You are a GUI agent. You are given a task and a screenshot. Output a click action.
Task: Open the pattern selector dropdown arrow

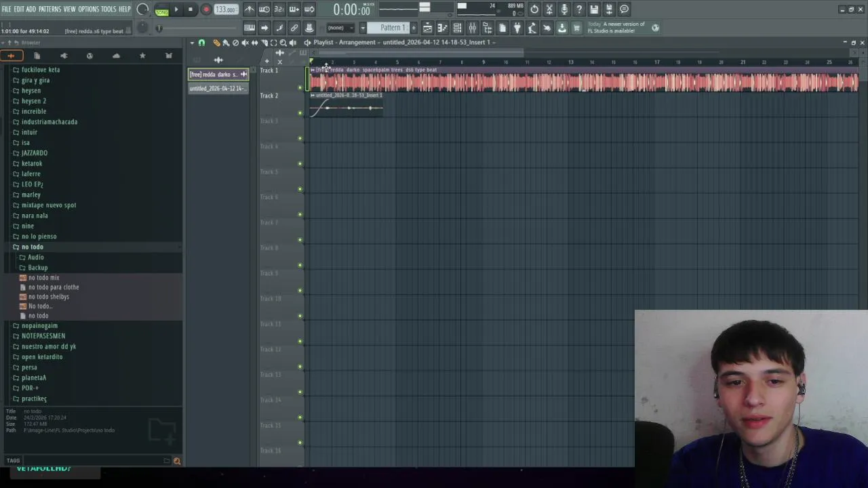[x=363, y=28]
